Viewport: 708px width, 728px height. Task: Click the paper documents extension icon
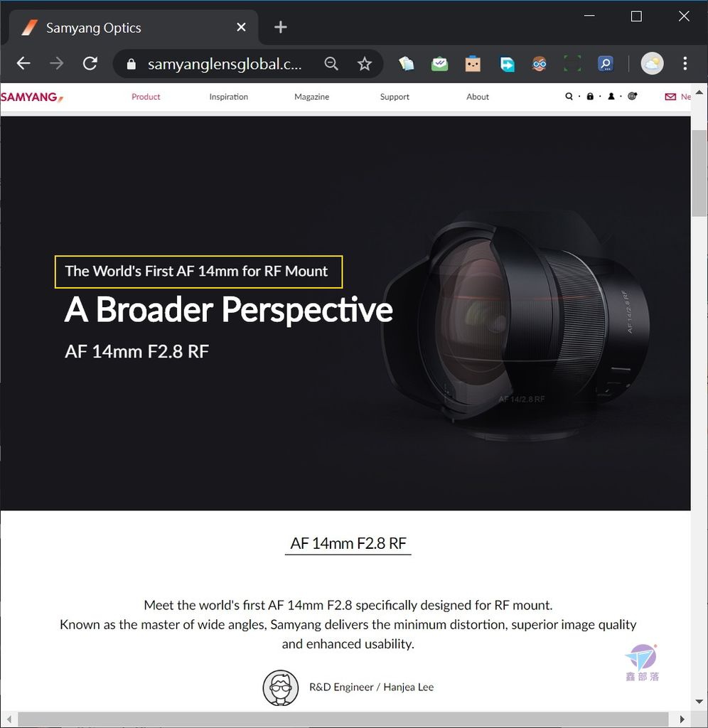click(406, 63)
